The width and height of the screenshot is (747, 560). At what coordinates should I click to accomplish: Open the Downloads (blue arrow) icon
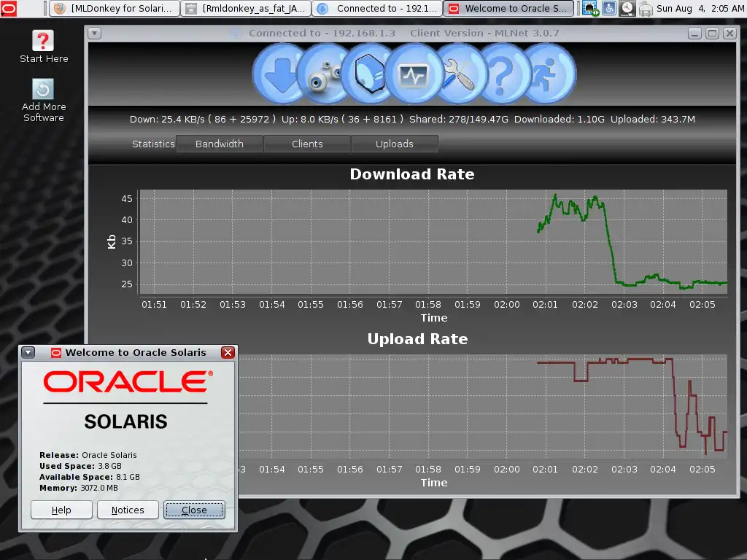[278, 74]
